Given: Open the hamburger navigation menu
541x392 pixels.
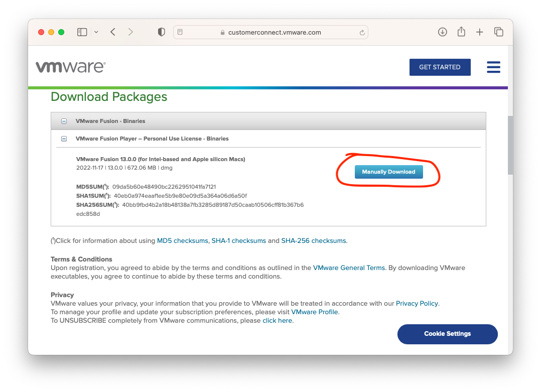Looking at the screenshot, I should tap(493, 67).
